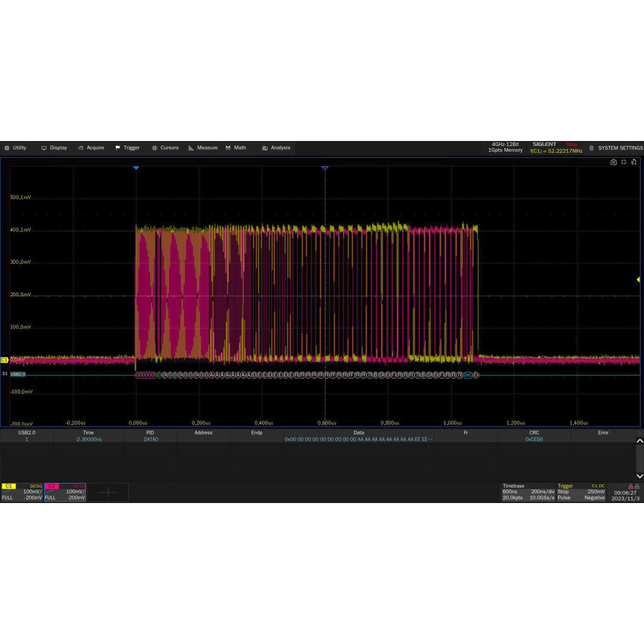Select the DATA0 PID cell in decode table
This screenshot has height=644, width=644.
pos(150,439)
